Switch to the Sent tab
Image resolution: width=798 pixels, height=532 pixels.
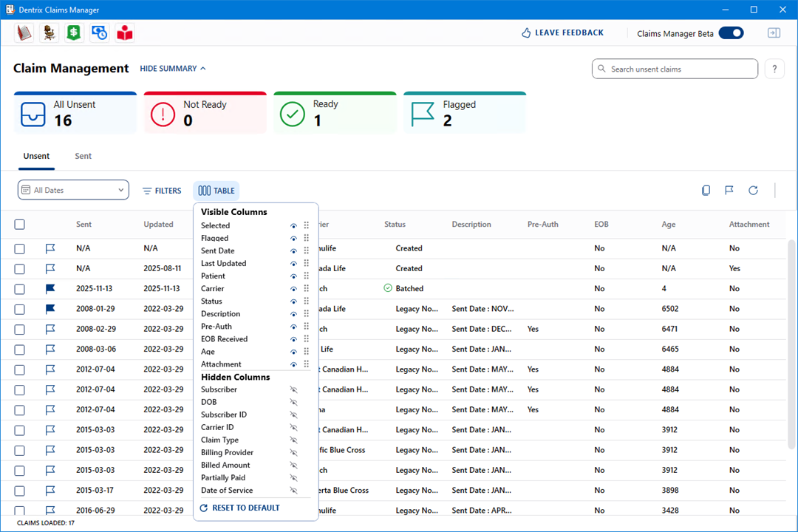tap(83, 157)
